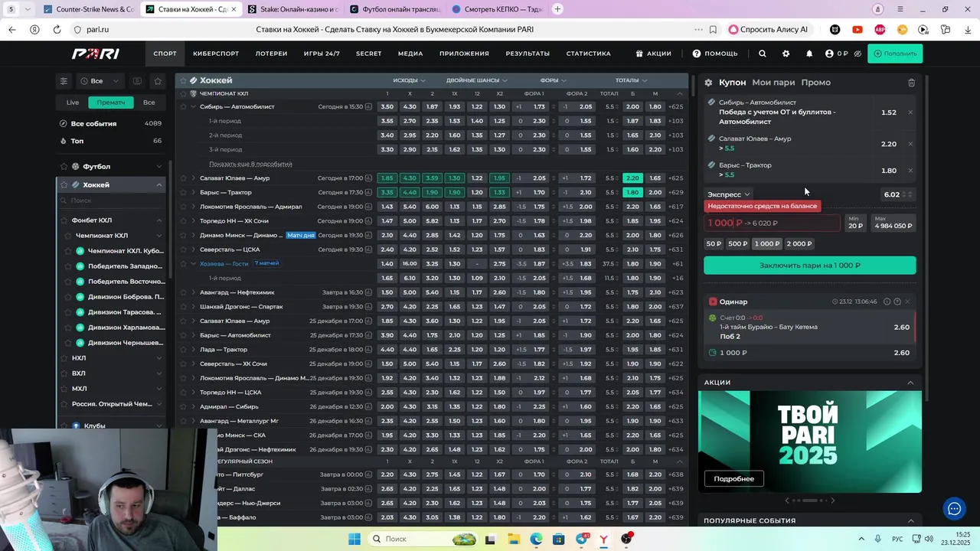
Task: Collapse the Хоккей sidebar section
Action: coord(158,185)
